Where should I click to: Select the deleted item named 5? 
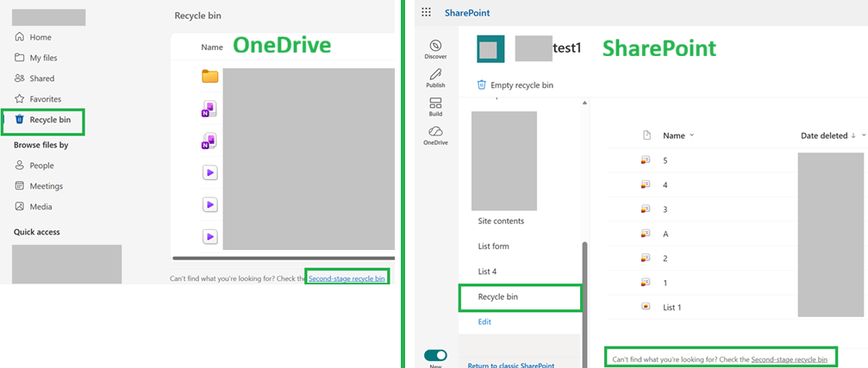click(x=665, y=160)
